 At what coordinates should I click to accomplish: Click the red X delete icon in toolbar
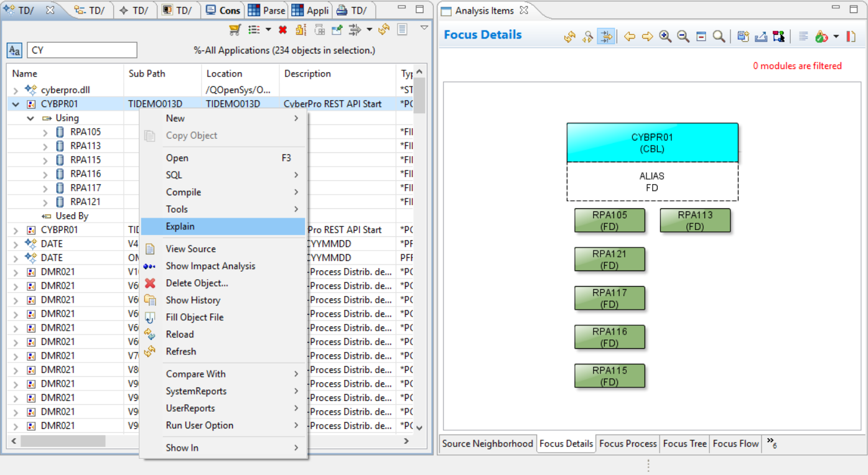tap(282, 30)
